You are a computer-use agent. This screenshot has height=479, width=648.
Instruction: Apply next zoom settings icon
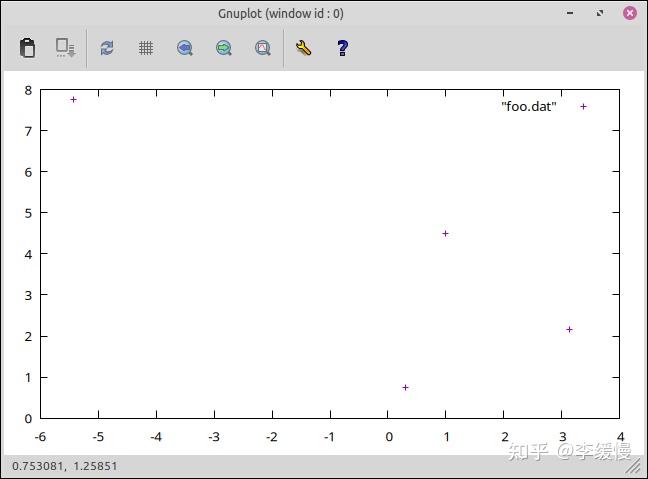pyautogui.click(x=224, y=48)
